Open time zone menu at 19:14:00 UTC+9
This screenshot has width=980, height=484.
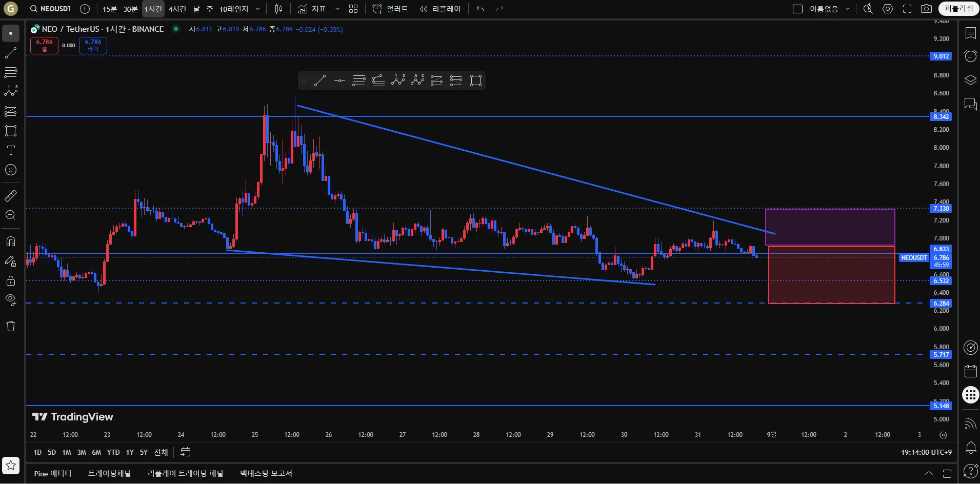pos(926,452)
